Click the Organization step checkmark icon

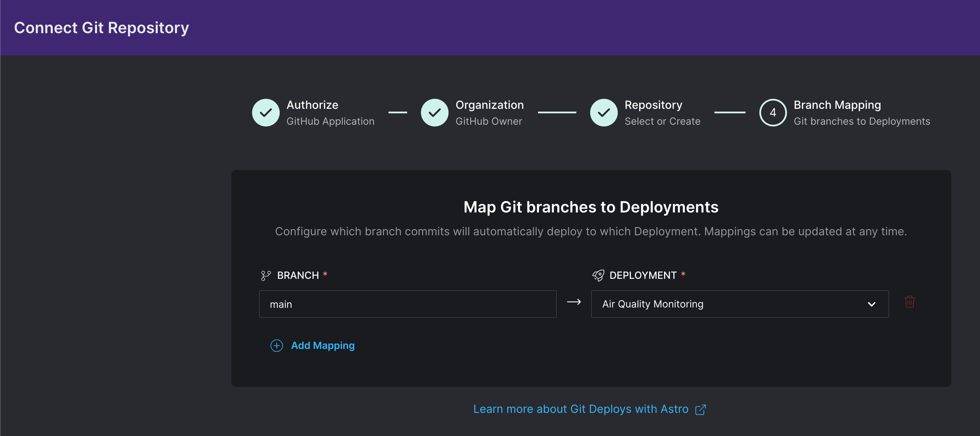point(434,112)
